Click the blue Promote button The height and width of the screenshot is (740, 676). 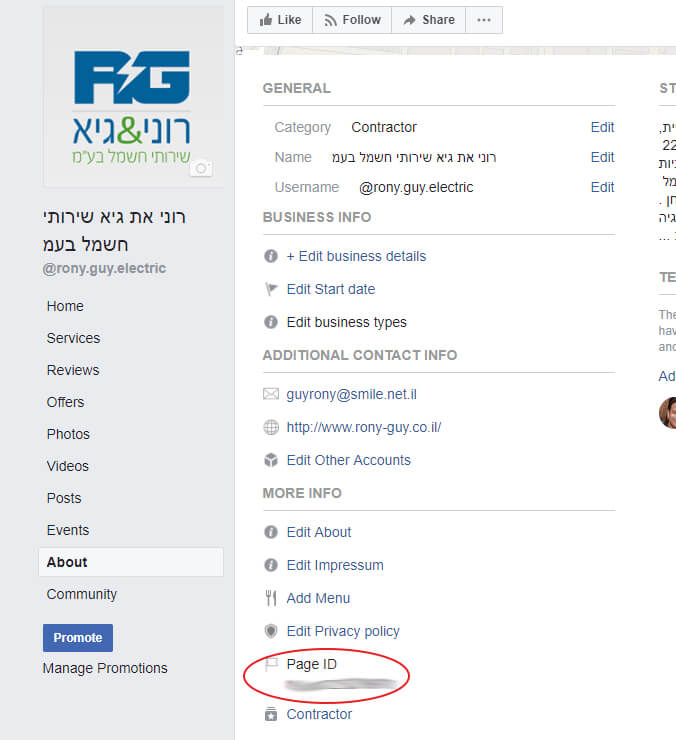pos(78,638)
